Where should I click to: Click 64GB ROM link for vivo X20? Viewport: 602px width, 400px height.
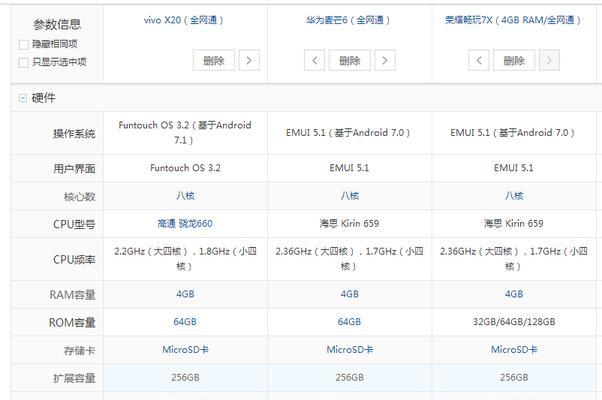point(185,322)
